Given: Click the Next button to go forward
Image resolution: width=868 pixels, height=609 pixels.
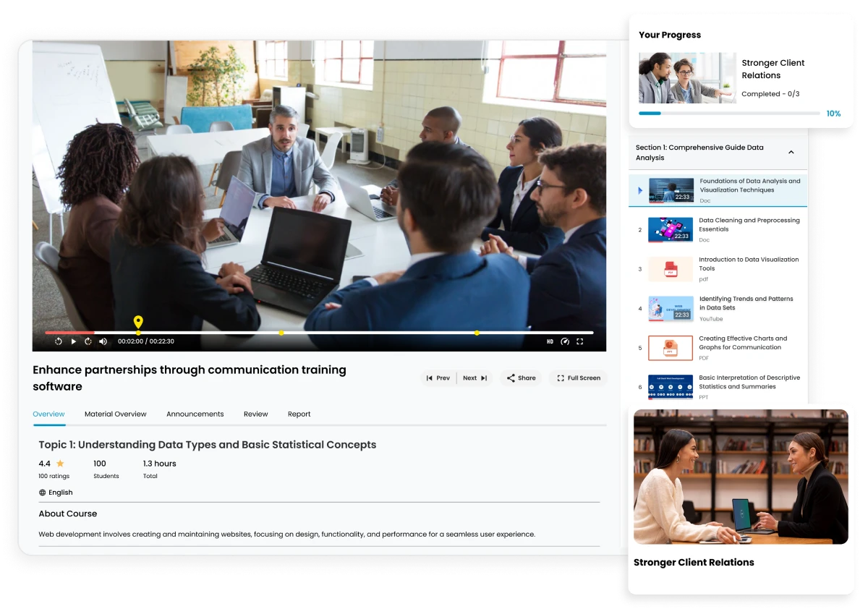Looking at the screenshot, I should (471, 378).
